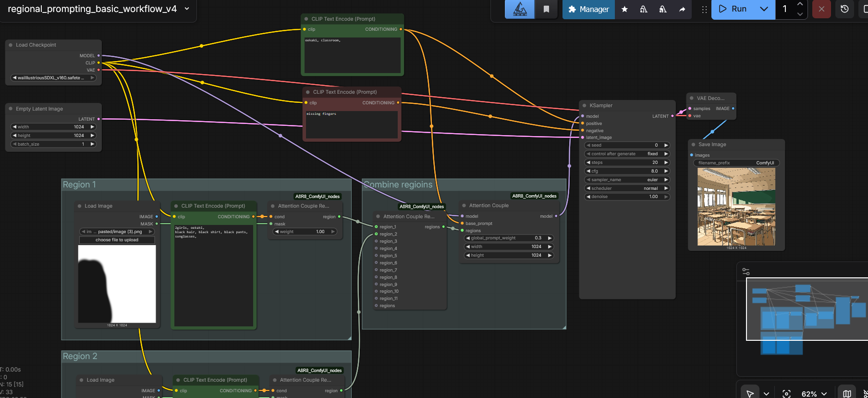Collapse the Load Checkpoint node via its dot
This screenshot has width=868, height=398.
click(x=11, y=45)
